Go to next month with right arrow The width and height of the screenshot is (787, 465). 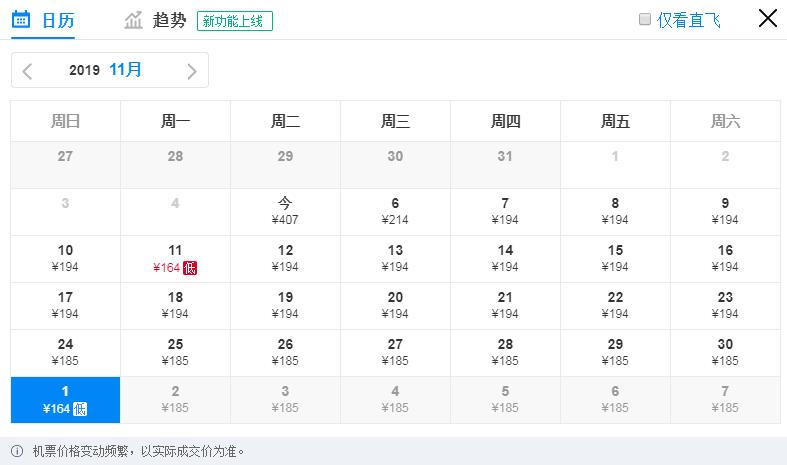pos(192,71)
